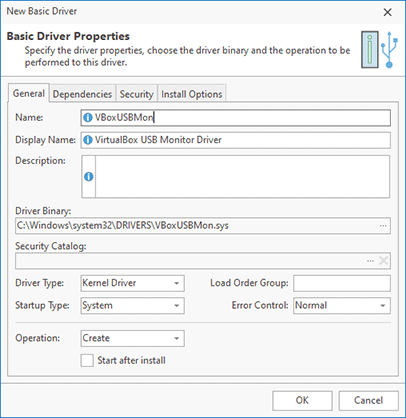Viewport: 406px width, 418px height.
Task: Click the Load Order Group field
Action: coord(342,283)
